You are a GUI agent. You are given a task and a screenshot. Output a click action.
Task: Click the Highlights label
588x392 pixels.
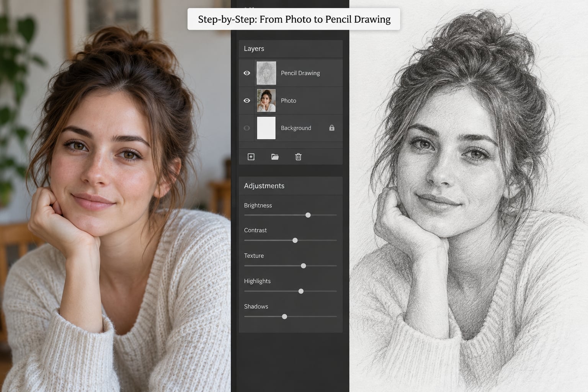tap(257, 281)
